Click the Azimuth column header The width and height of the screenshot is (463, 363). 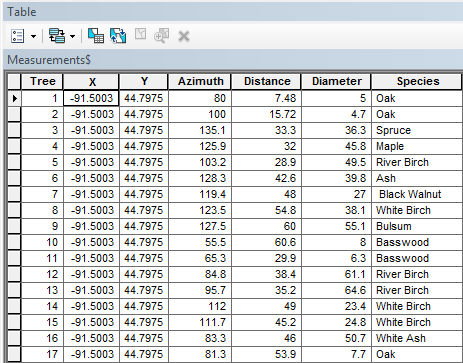click(x=200, y=82)
